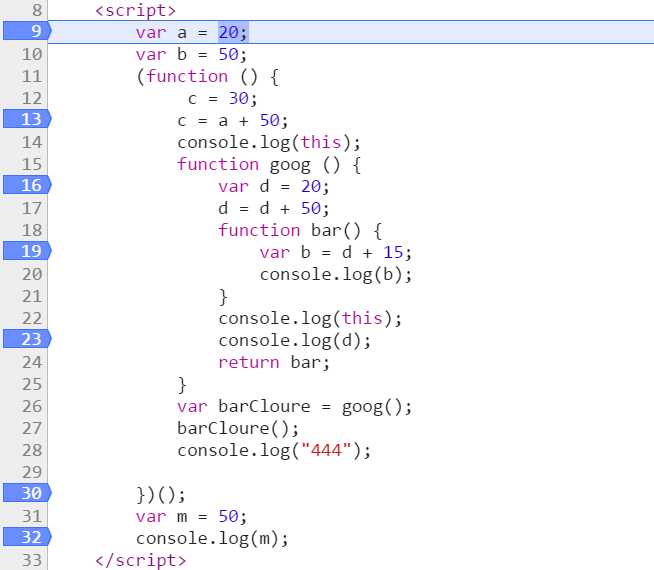The image size is (654, 570).
Task: Click 'var b = 50;' on line 10
Action: click(x=191, y=54)
